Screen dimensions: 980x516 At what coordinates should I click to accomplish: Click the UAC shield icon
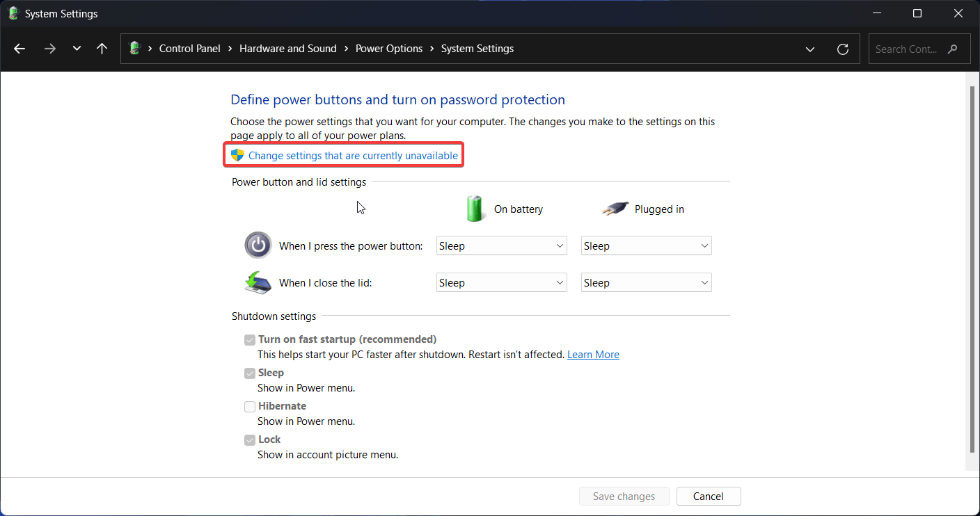click(x=237, y=155)
